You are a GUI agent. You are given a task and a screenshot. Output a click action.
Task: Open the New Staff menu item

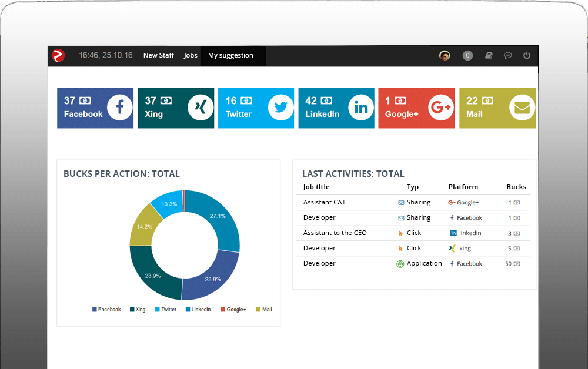coord(159,55)
